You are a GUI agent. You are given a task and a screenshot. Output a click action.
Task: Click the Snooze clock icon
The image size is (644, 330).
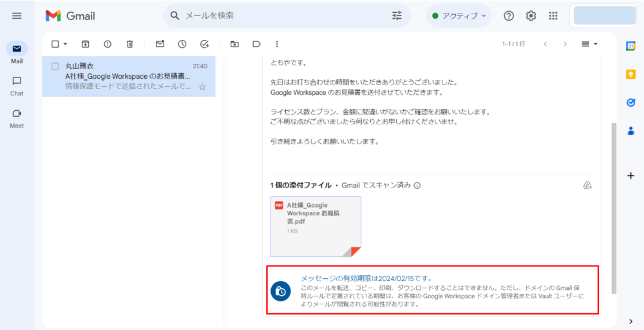pyautogui.click(x=182, y=44)
